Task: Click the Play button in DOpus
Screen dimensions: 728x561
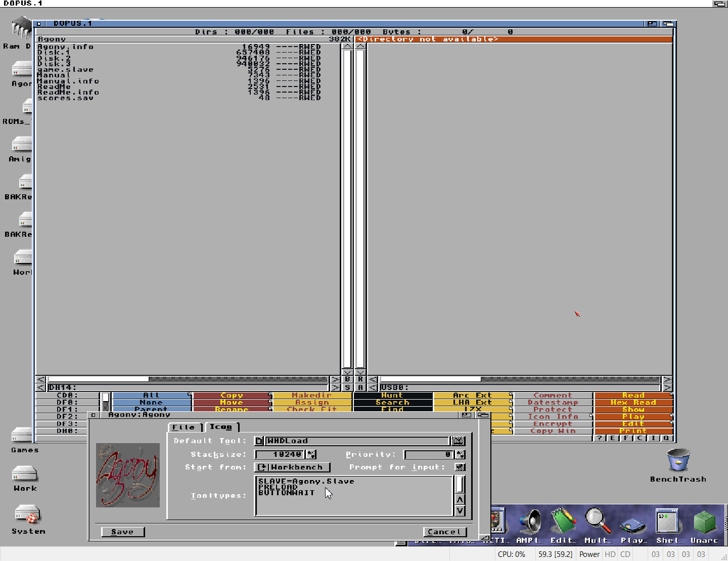Action: (633, 416)
